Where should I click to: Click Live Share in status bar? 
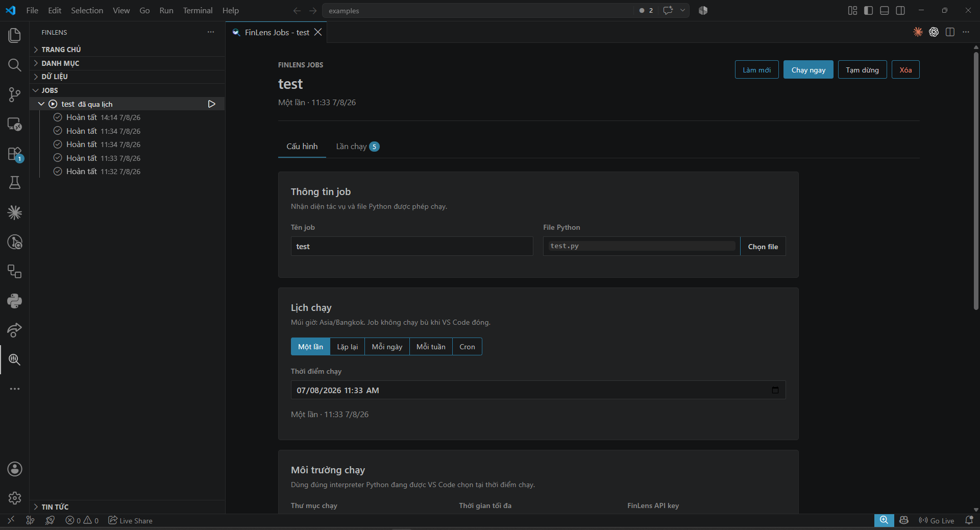coord(131,521)
